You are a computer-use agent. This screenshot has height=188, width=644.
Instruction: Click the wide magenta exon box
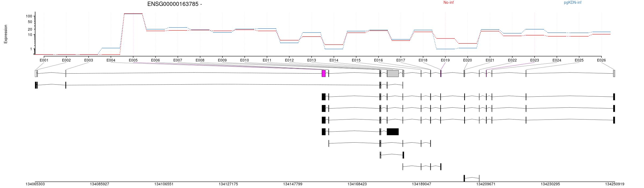[324, 74]
